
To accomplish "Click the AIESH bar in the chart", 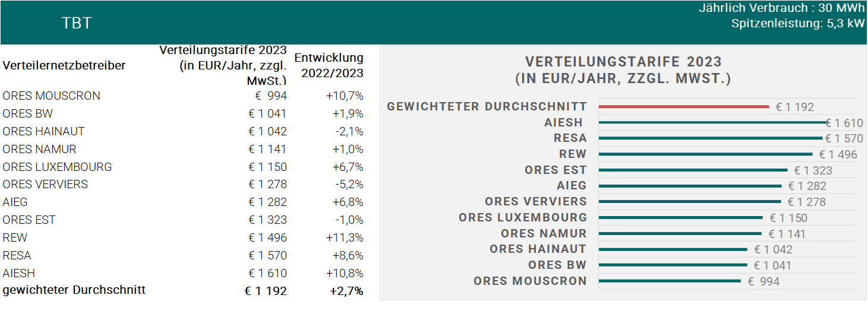I will 713,123.
